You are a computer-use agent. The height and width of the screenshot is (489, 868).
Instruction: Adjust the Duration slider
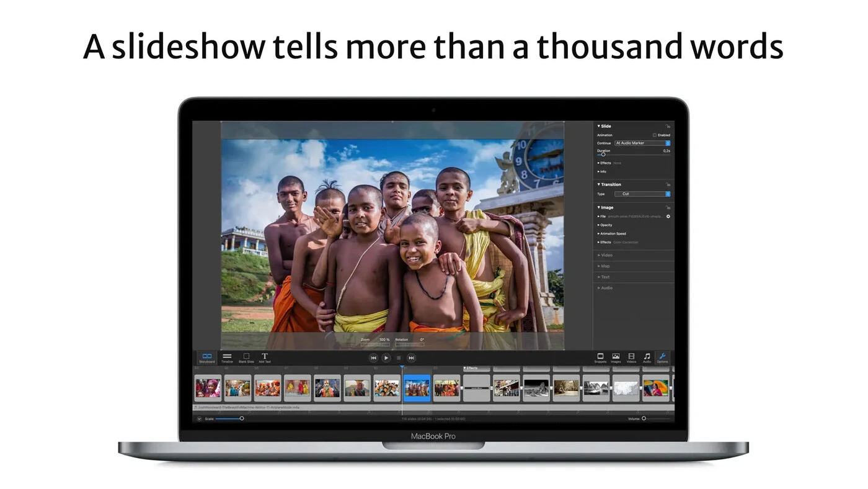tap(634, 155)
